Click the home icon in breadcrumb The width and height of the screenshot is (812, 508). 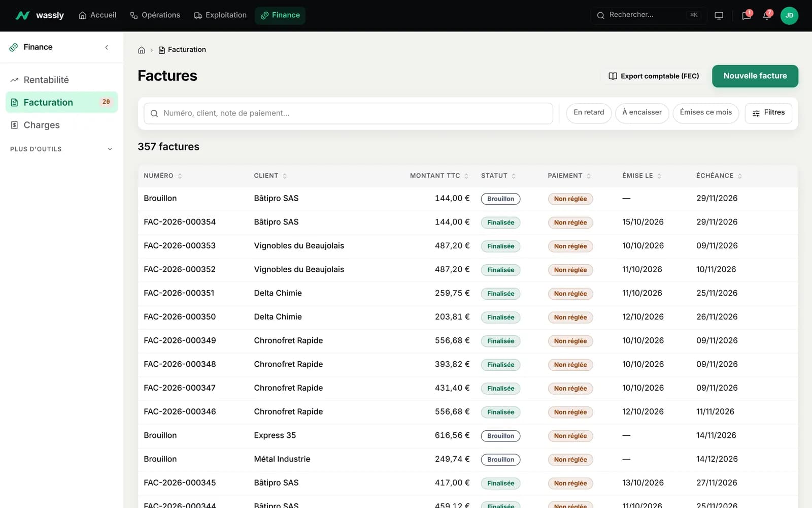(142, 50)
